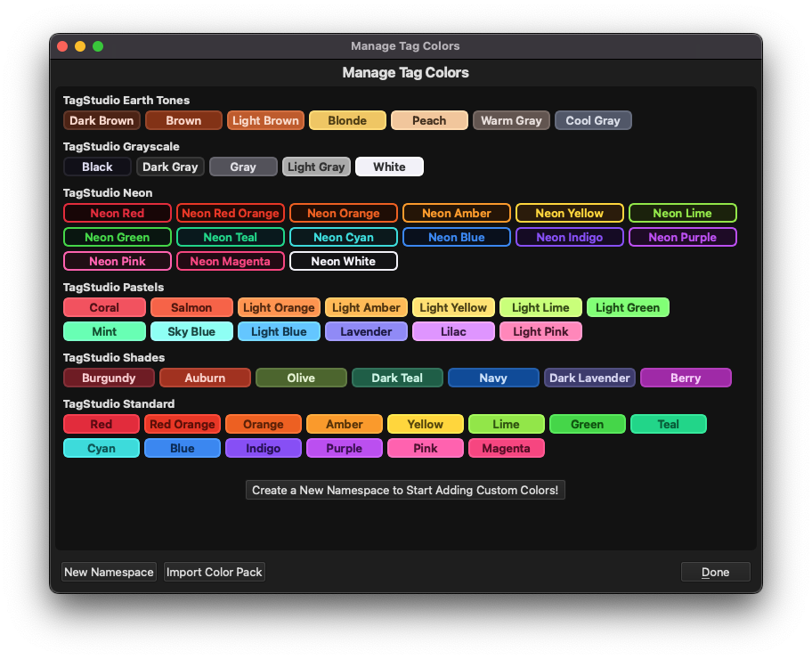
Task: Pick the Neon Red tag
Action: pos(117,213)
